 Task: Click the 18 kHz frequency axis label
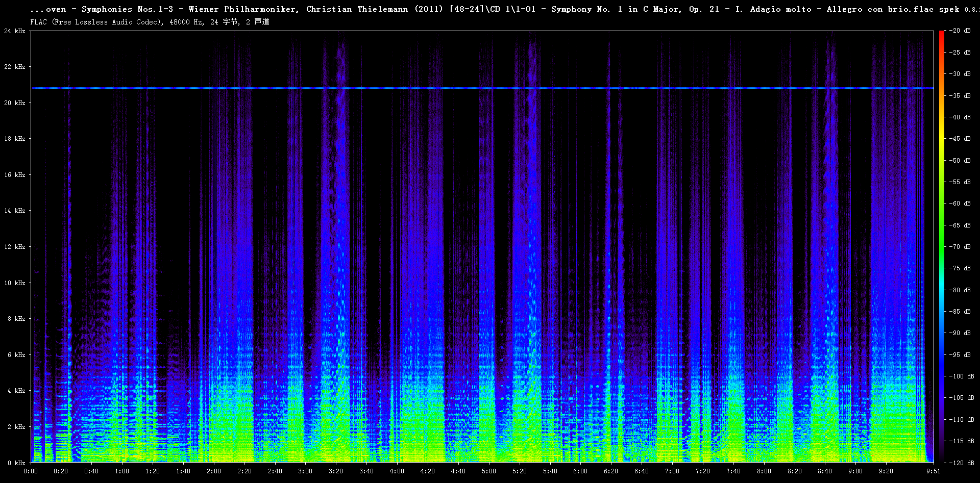(15, 139)
